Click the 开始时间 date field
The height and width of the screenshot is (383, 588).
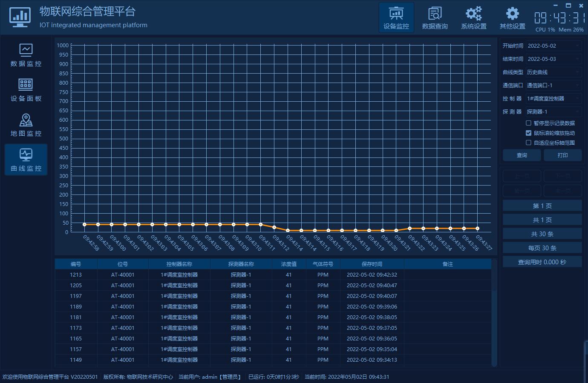pyautogui.click(x=553, y=46)
